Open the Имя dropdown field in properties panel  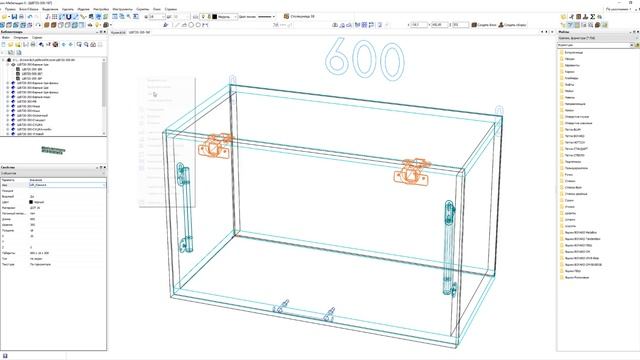pyautogui.click(x=67, y=185)
